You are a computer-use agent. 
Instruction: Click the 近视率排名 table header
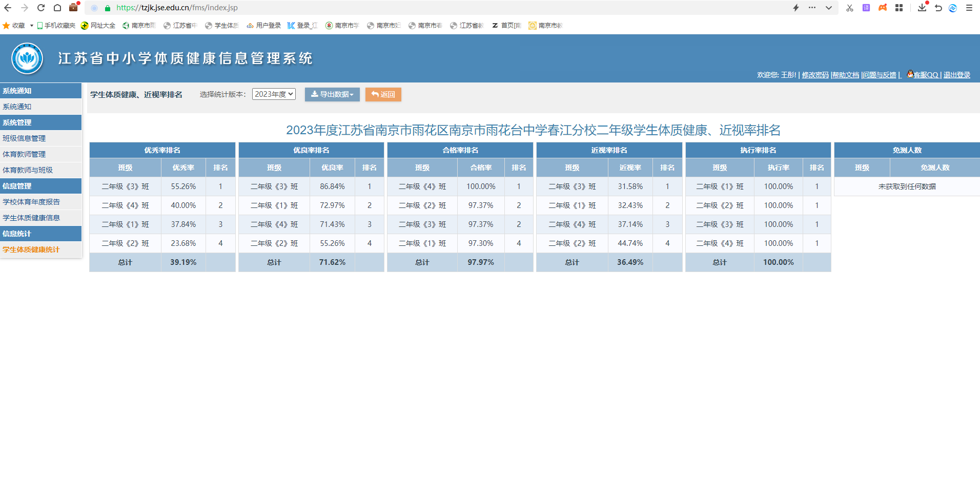tap(609, 150)
